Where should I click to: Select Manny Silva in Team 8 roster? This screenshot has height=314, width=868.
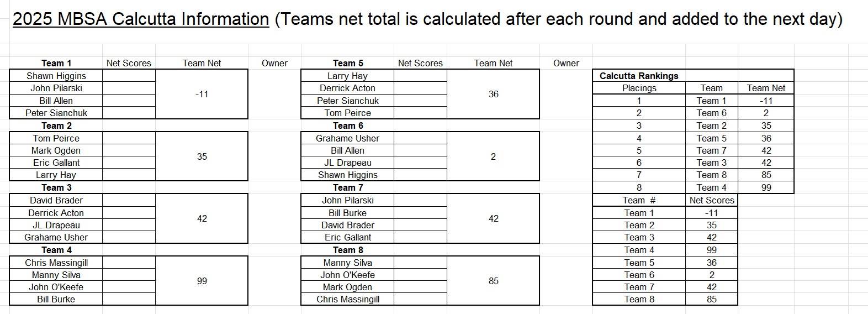click(347, 263)
